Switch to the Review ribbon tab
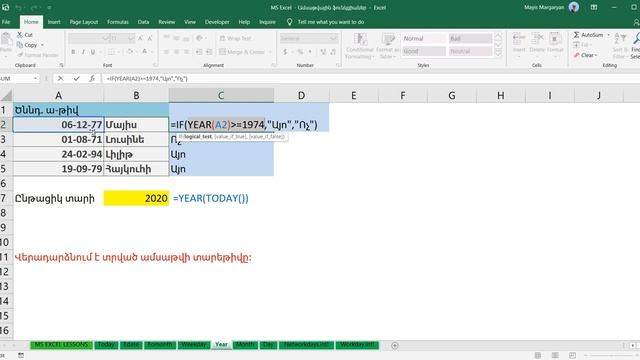640x360 pixels. pyautogui.click(x=167, y=22)
